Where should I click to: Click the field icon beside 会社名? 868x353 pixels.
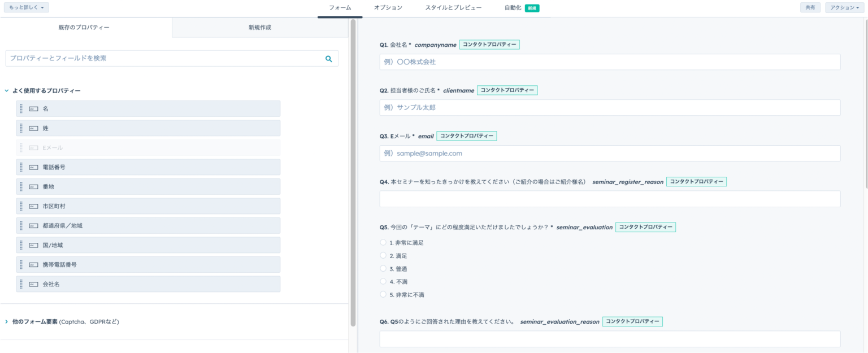coord(33,284)
